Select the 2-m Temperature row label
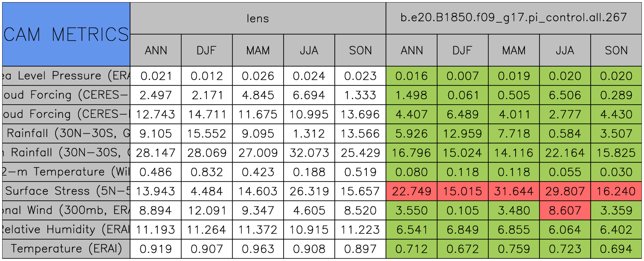The width and height of the screenshot is (644, 261). (x=66, y=172)
